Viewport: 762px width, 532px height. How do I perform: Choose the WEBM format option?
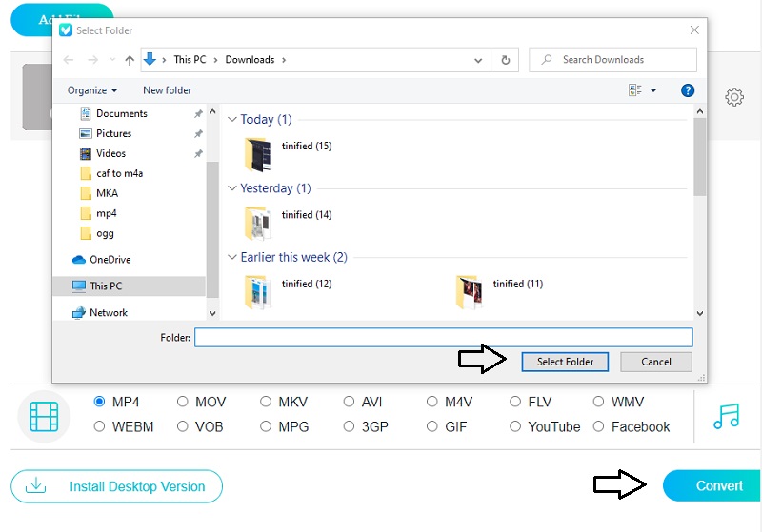point(100,426)
